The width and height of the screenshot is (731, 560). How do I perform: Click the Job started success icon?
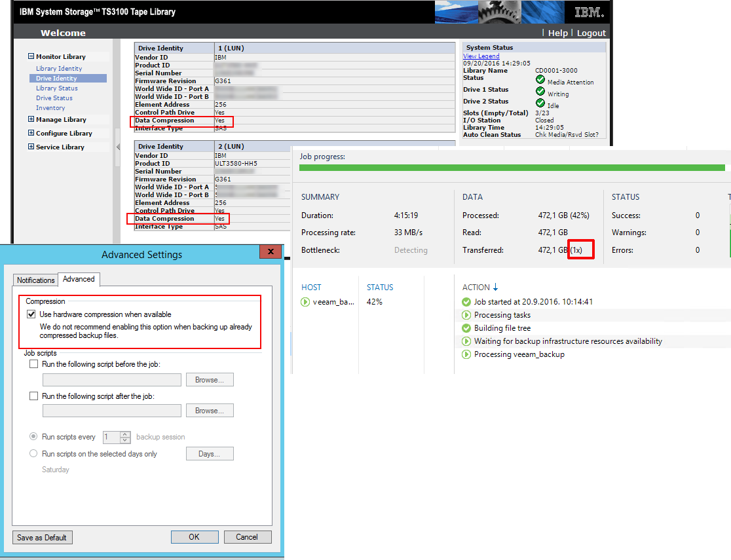click(466, 302)
